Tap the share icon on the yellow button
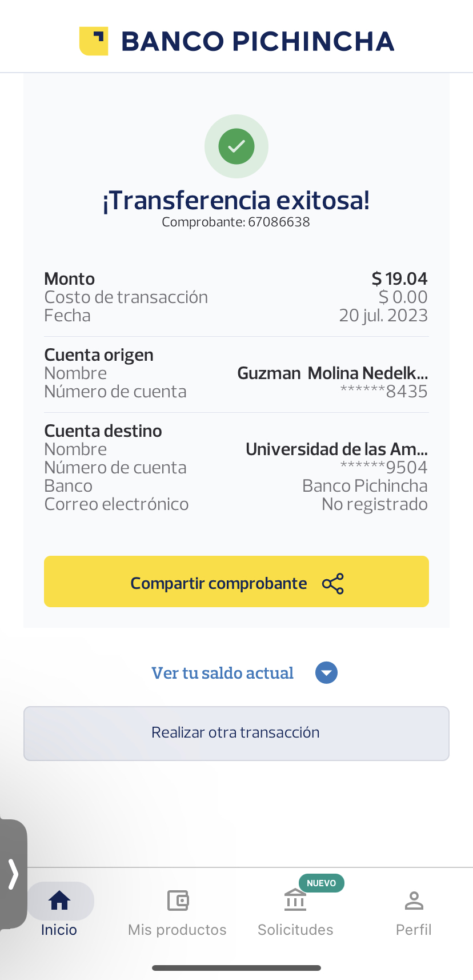 click(333, 584)
